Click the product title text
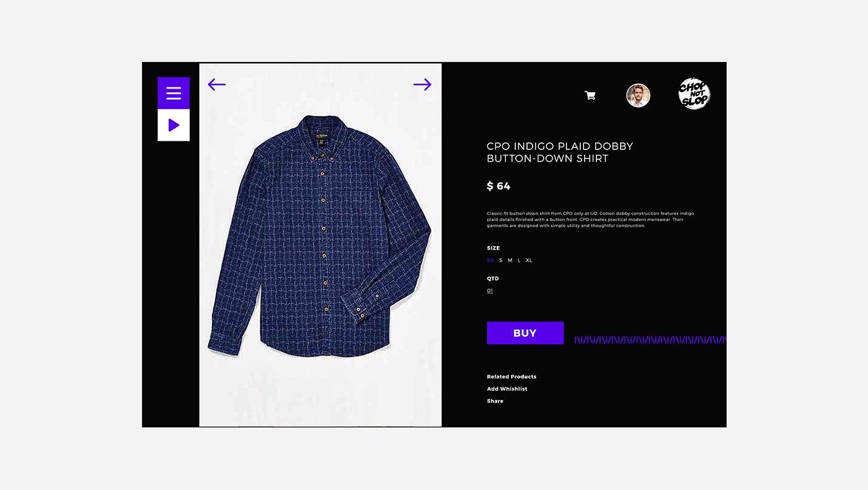The image size is (868, 490). 560,152
